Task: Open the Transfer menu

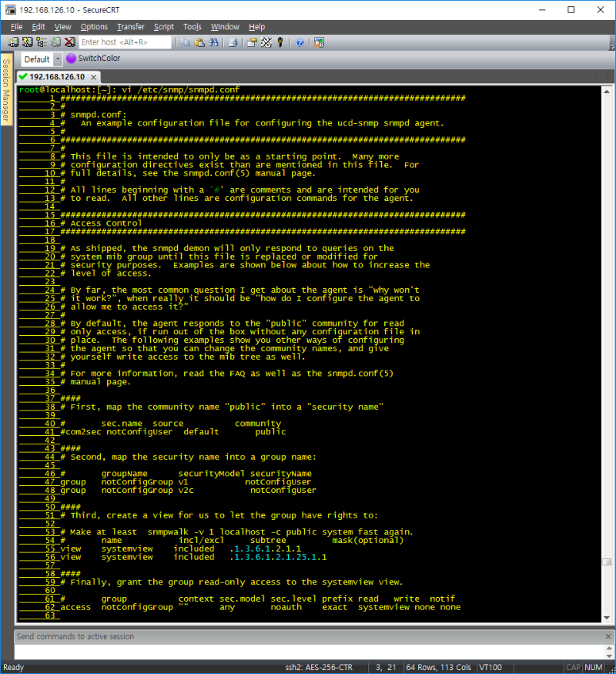Action: pos(130,27)
